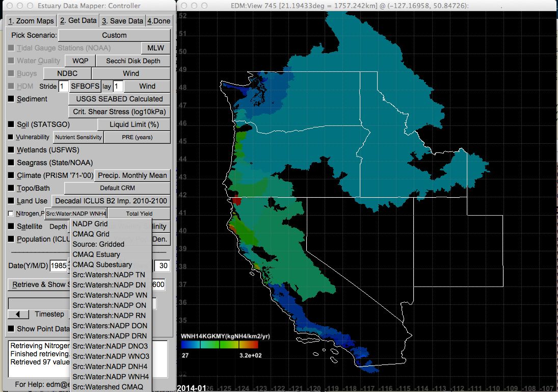Click the HDM Stride input field
The height and width of the screenshot is (392, 558).
tap(63, 86)
